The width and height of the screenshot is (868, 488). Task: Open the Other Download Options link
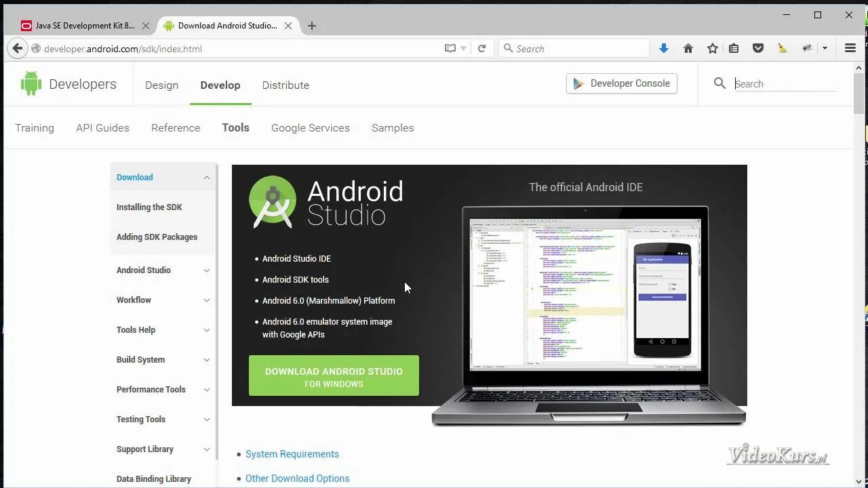[x=298, y=479]
